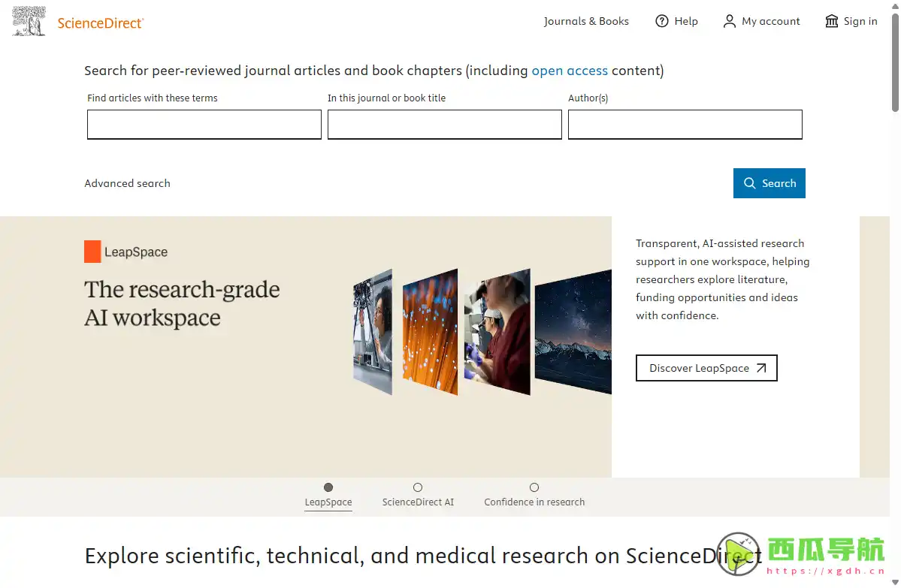Follow the open access link

570,70
